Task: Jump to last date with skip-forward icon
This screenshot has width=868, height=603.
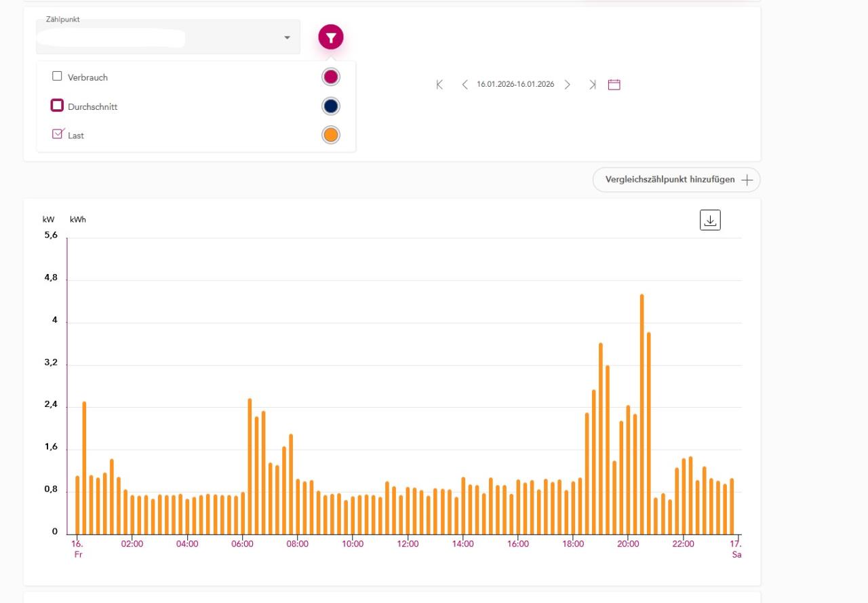Action: point(592,85)
